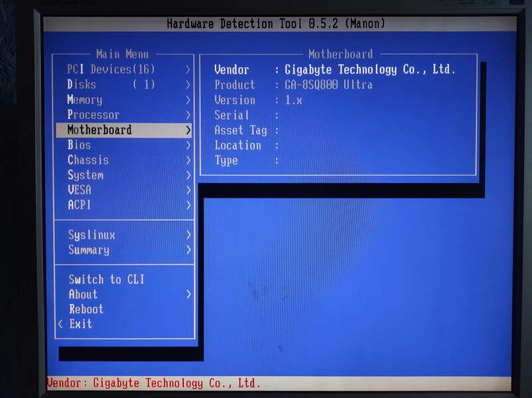Click the Product label
This screenshot has width=532, height=398.
(x=234, y=85)
